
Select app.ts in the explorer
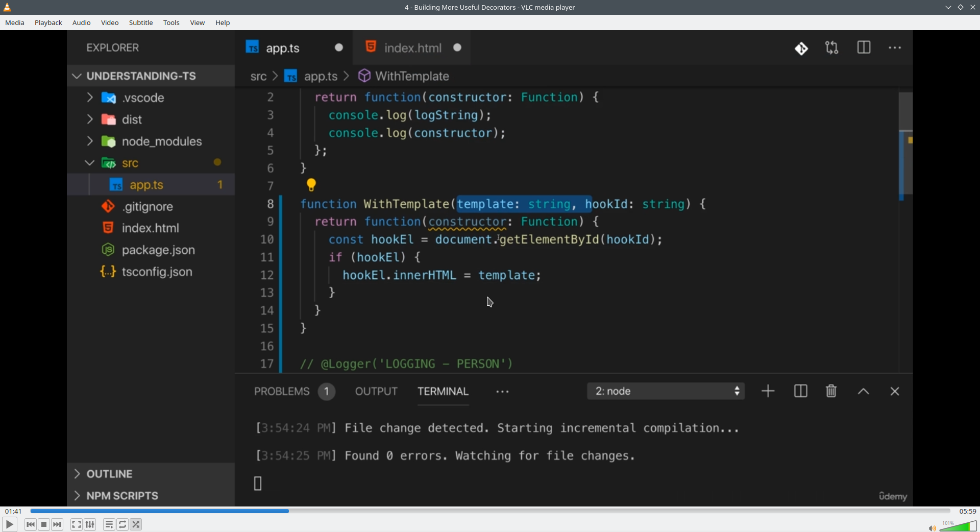click(x=151, y=185)
